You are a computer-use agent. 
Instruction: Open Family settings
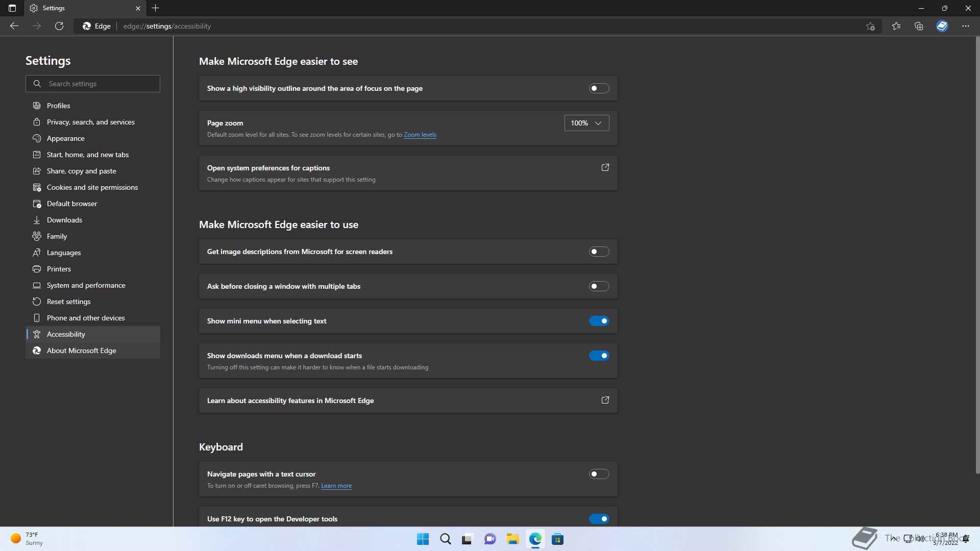pyautogui.click(x=93, y=236)
